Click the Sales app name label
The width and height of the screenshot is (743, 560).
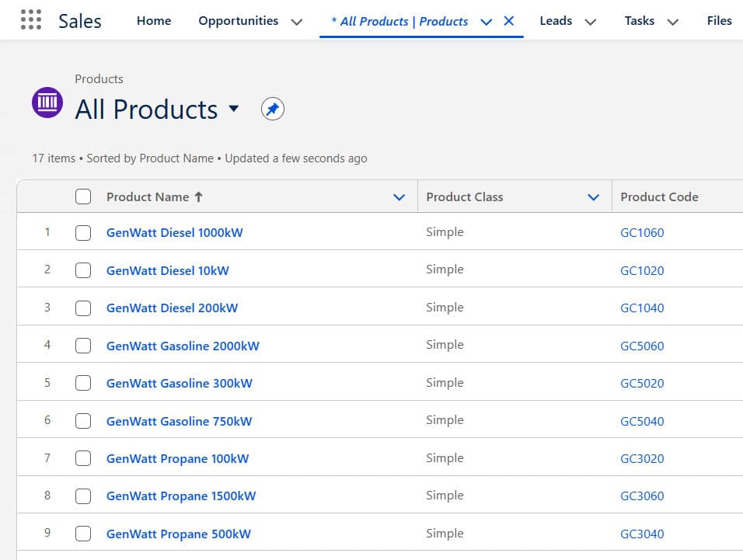(x=79, y=21)
